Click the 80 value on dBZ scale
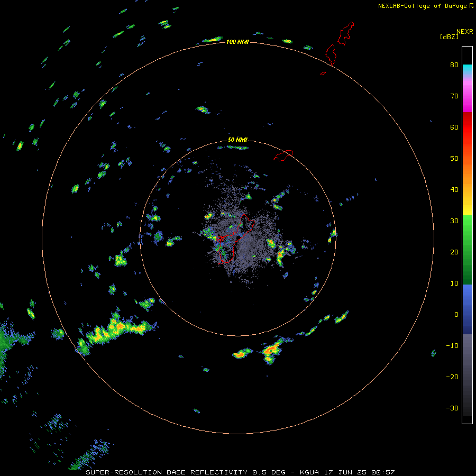The image size is (476, 476). pyautogui.click(x=454, y=65)
